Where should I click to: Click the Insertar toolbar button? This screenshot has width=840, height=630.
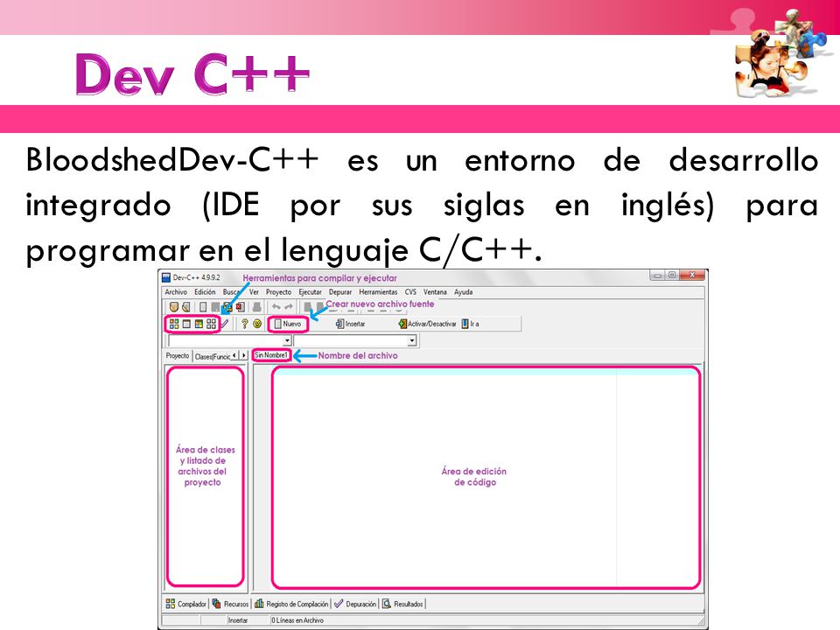[x=350, y=324]
